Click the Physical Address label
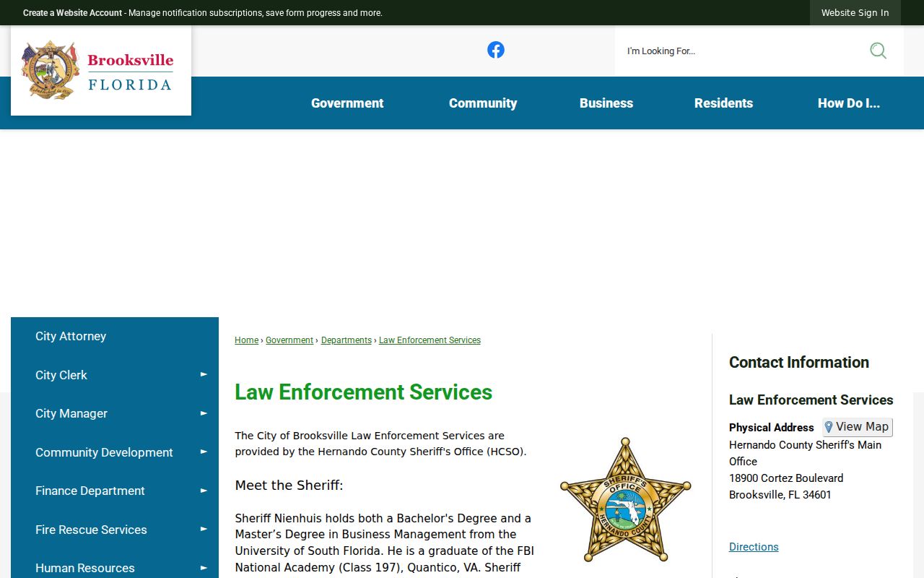924x578 pixels. [772, 428]
